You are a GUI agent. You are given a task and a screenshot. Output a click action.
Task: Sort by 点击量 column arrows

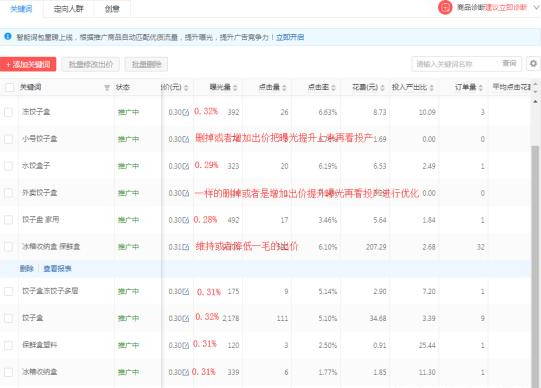click(284, 88)
